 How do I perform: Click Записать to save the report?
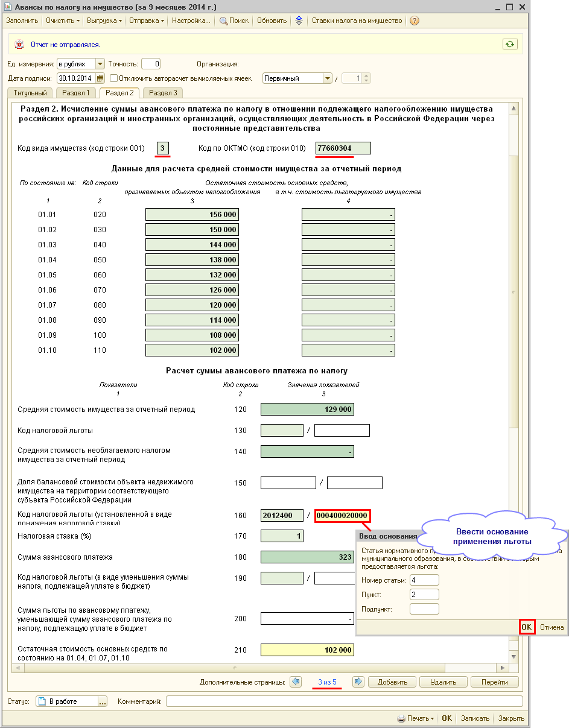tap(474, 718)
